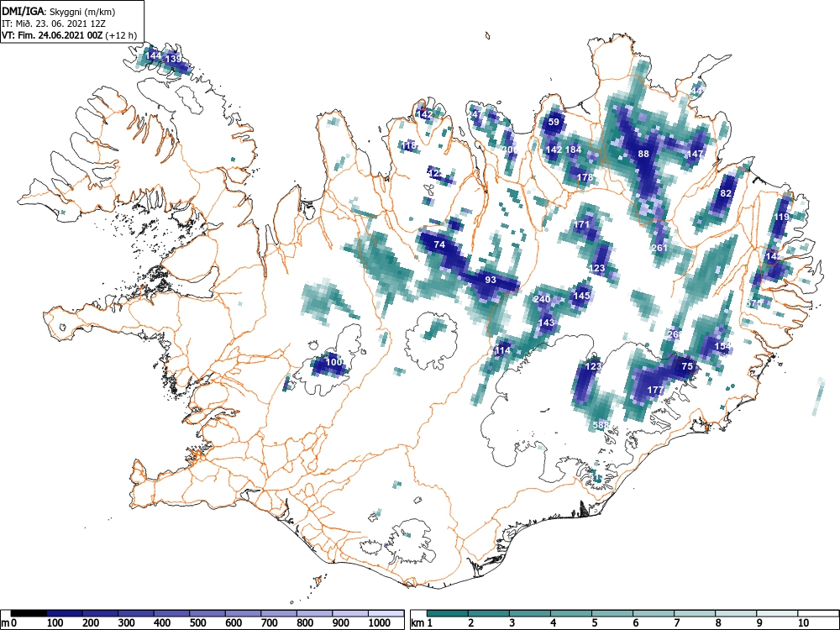Click the 145 value label
This screenshot has width=840, height=630.
pos(582,295)
